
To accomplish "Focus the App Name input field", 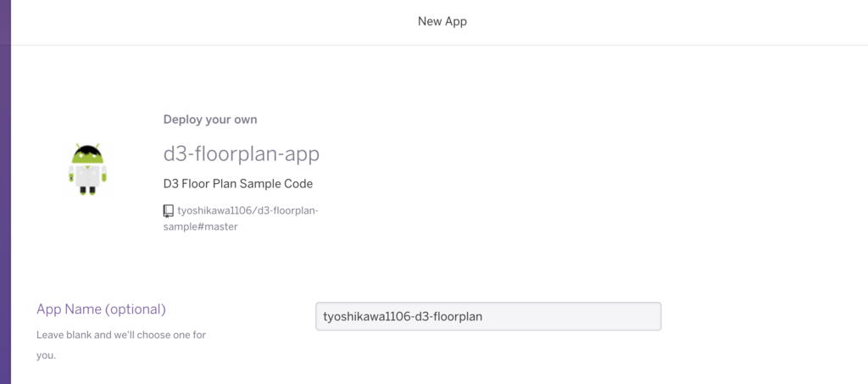I will 488,316.
